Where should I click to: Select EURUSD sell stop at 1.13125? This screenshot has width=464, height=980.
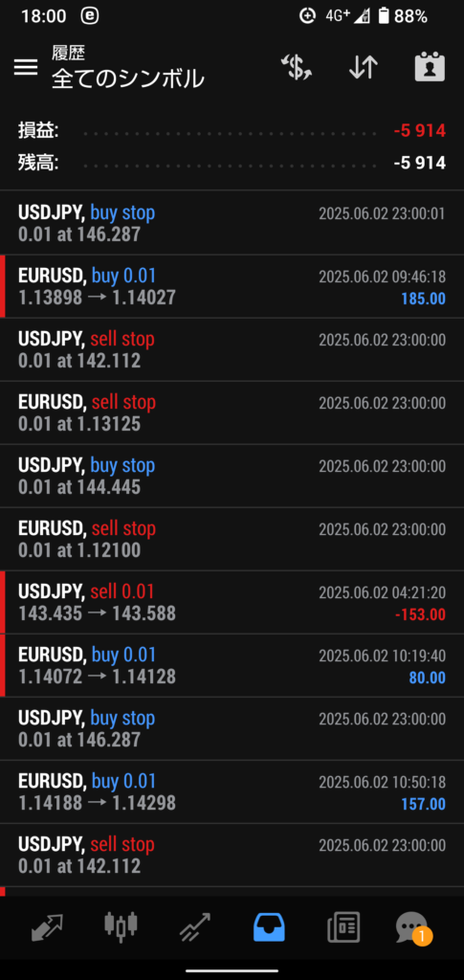tap(232, 412)
